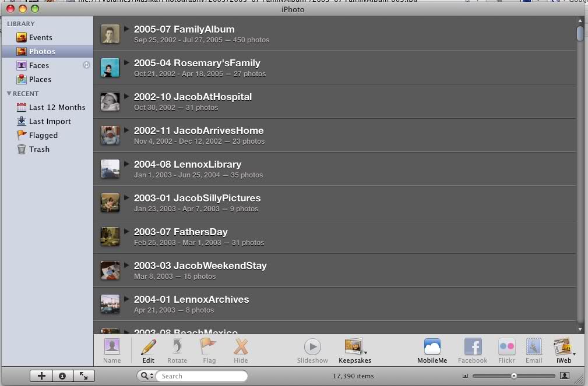
Task: Click the 2002-10 JacobAtHospital thumbnail
Action: click(x=110, y=101)
